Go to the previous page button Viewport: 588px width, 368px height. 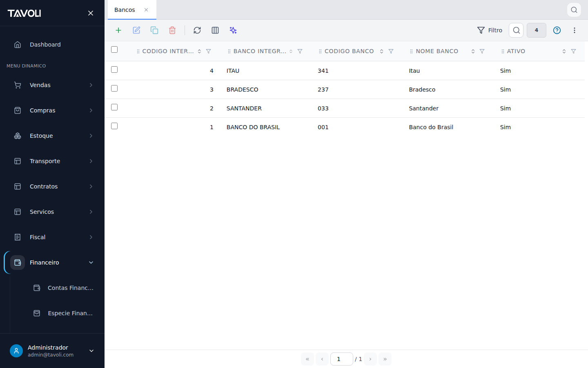(322, 359)
